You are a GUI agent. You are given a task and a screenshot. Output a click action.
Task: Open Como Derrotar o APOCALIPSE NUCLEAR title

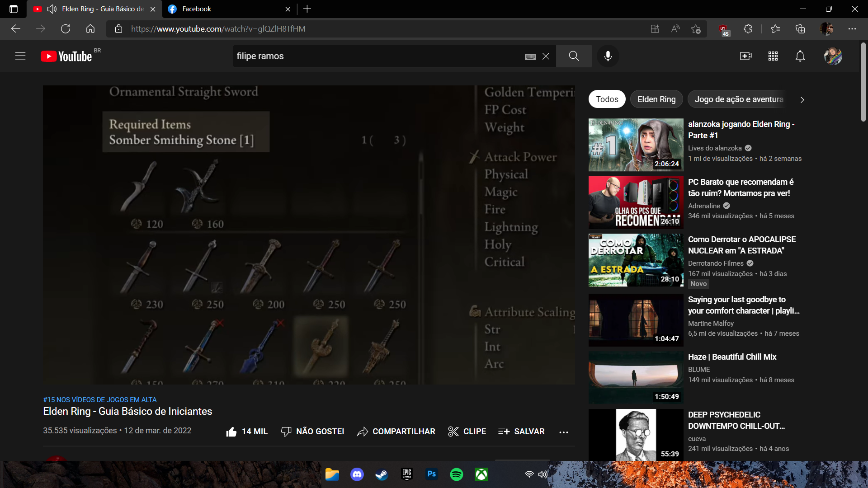pyautogui.click(x=742, y=245)
